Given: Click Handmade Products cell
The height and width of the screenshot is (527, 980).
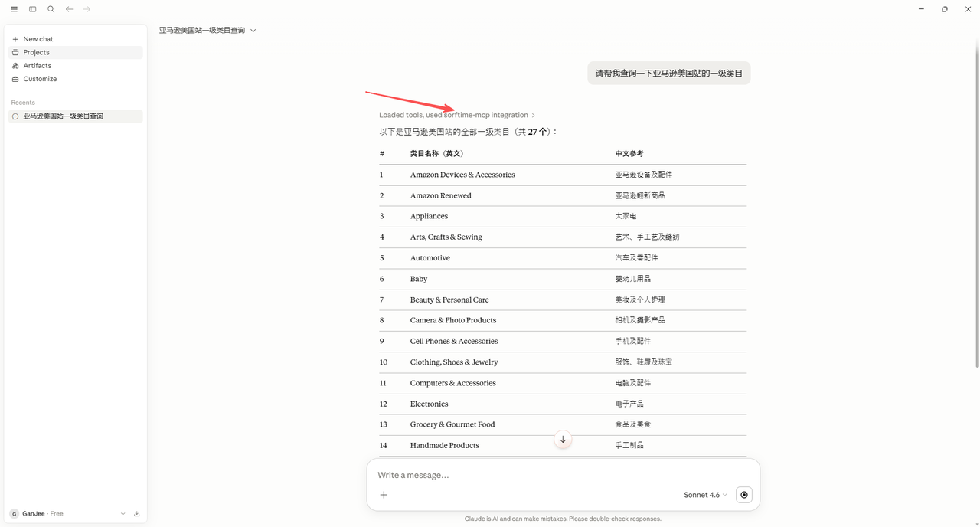Looking at the screenshot, I should pyautogui.click(x=445, y=445).
